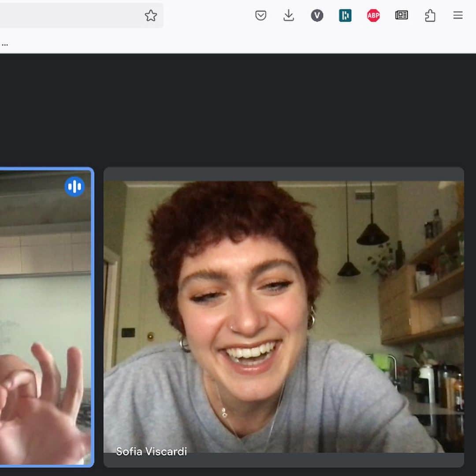
Task: Open the grey circular V extension
Action: pyautogui.click(x=317, y=15)
